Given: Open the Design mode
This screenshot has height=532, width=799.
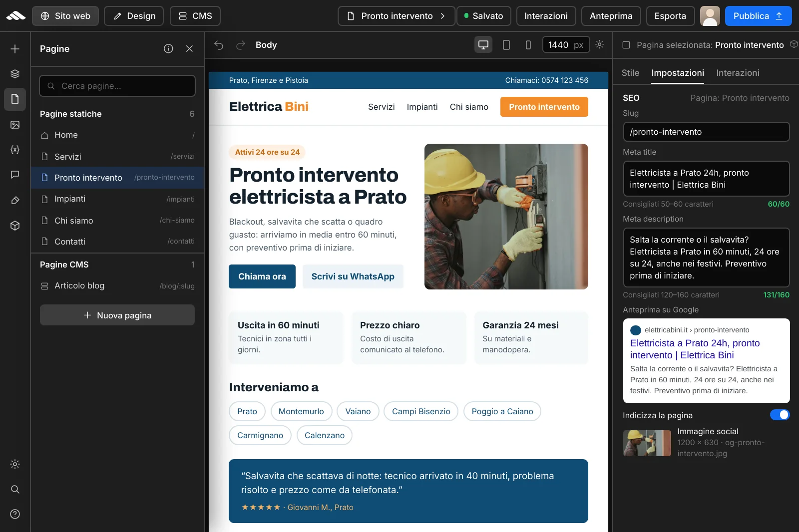Looking at the screenshot, I should [x=134, y=16].
